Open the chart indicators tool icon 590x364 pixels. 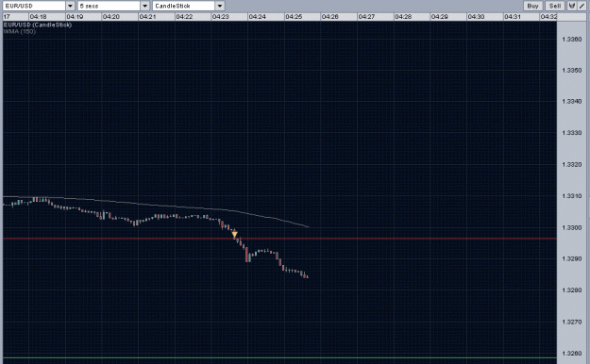coord(571,6)
